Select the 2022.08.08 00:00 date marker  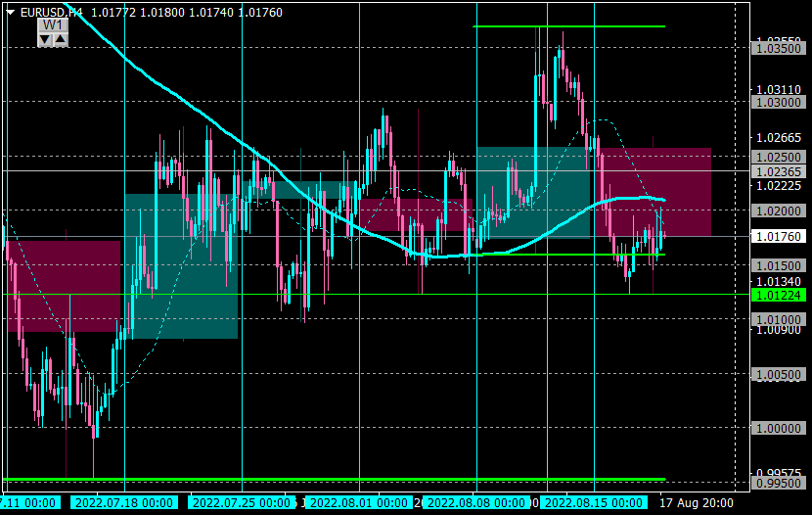point(475,503)
